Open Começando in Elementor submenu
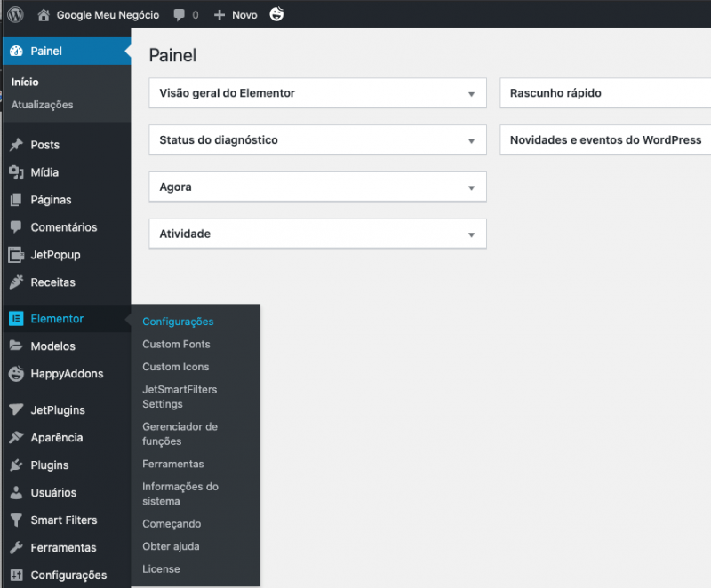The image size is (711, 588). tap(172, 524)
